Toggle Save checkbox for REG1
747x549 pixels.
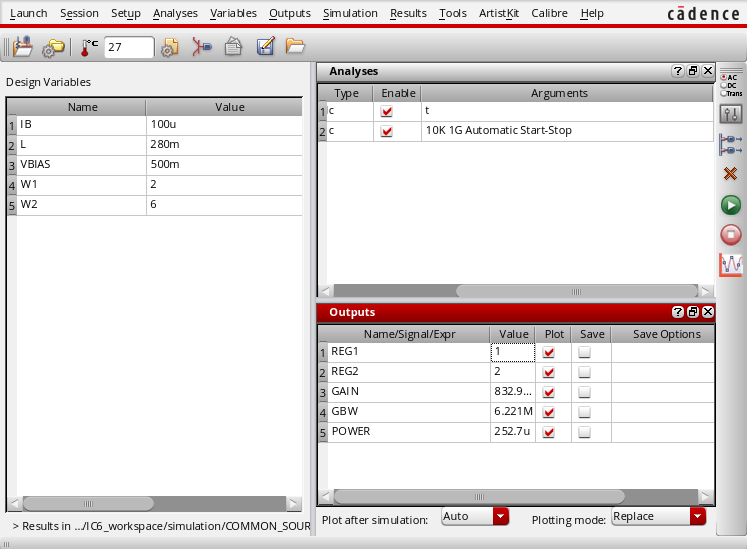[585, 353]
